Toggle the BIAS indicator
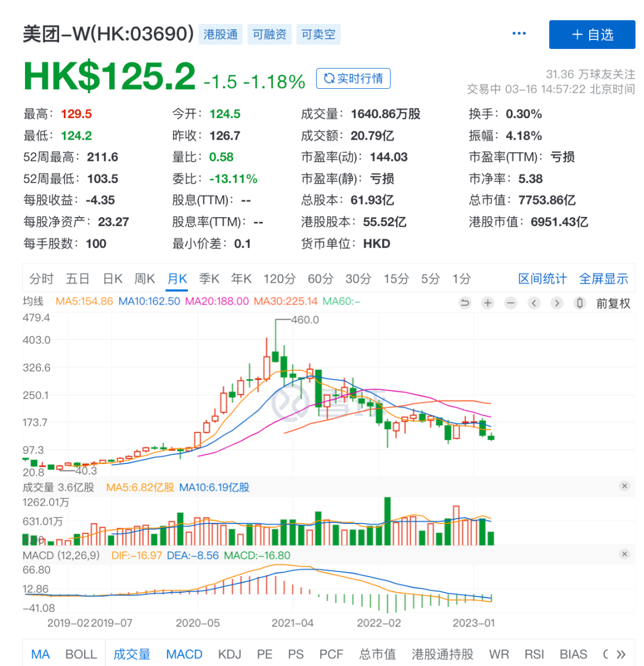Image resolution: width=644 pixels, height=666 pixels. pos(573,654)
